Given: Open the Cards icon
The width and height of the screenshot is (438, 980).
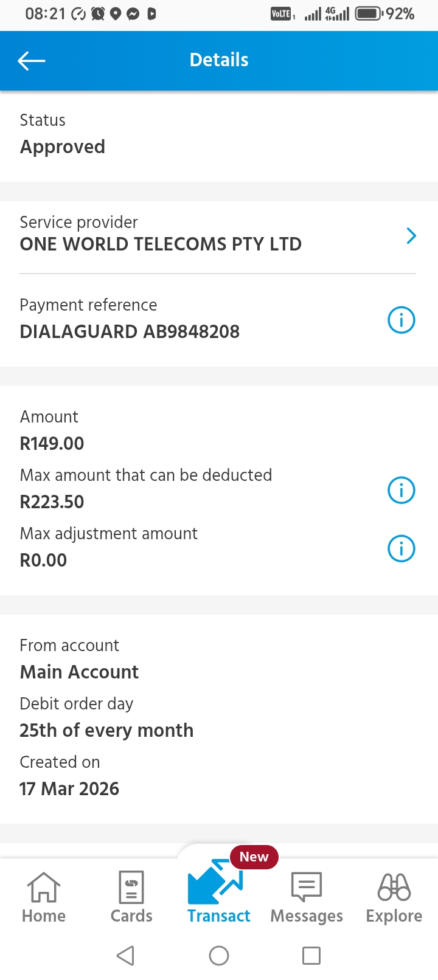Looking at the screenshot, I should (131, 887).
